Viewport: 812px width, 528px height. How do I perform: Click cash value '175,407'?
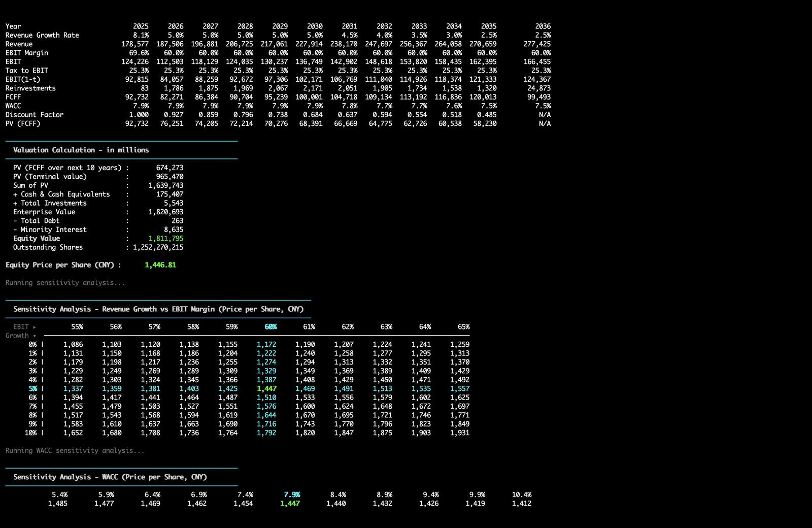coord(170,194)
